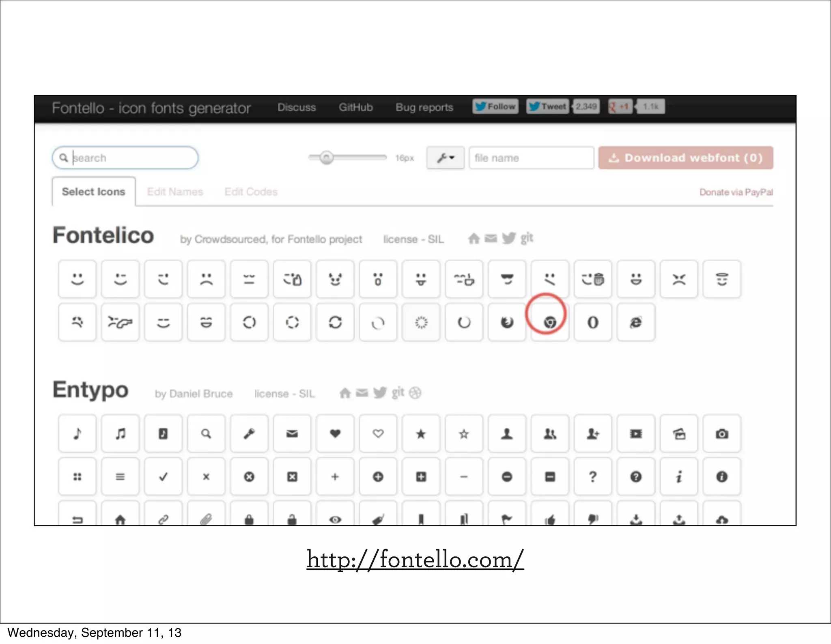Select the Entypo checkmark icon
This screenshot has width=831, height=644.
click(x=163, y=477)
